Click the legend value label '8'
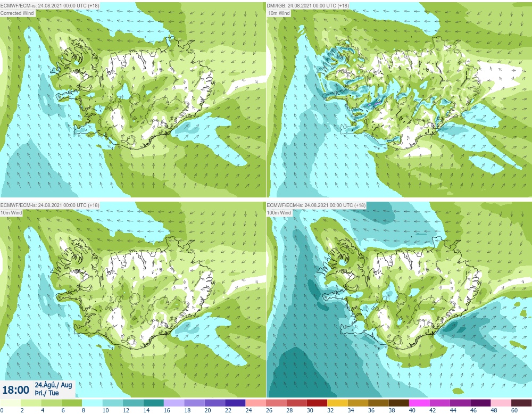 tap(84, 410)
